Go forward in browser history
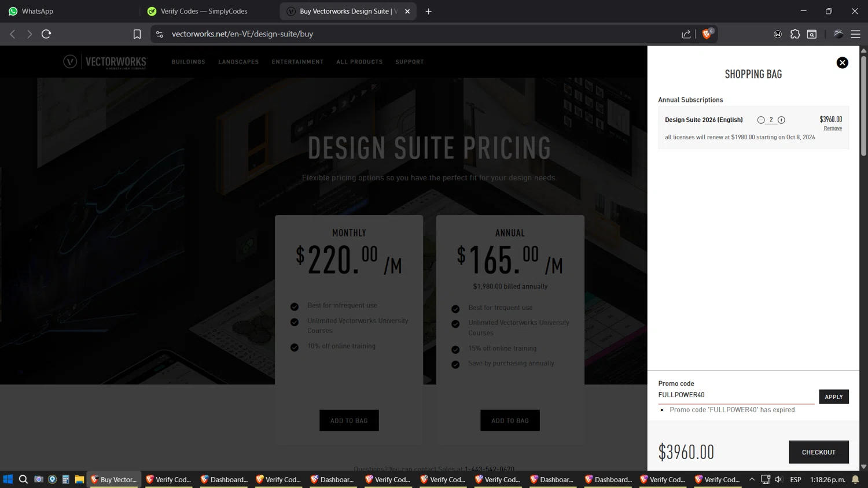The image size is (868, 488). pyautogui.click(x=29, y=34)
